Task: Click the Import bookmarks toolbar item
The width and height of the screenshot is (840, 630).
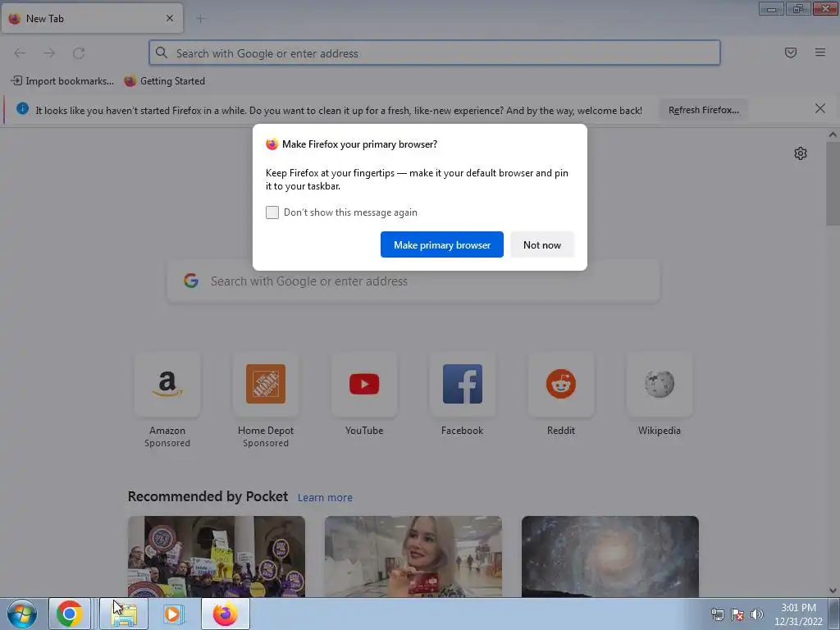Action: [x=62, y=81]
